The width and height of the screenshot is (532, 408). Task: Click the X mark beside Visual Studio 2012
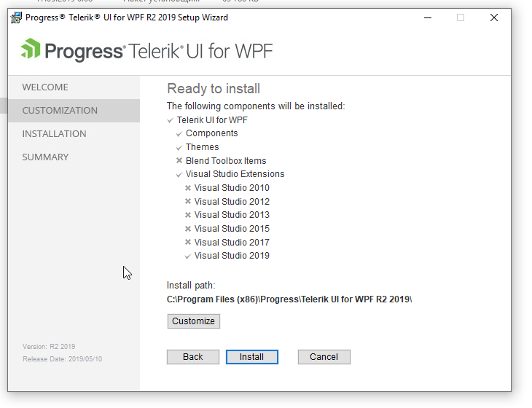point(188,201)
